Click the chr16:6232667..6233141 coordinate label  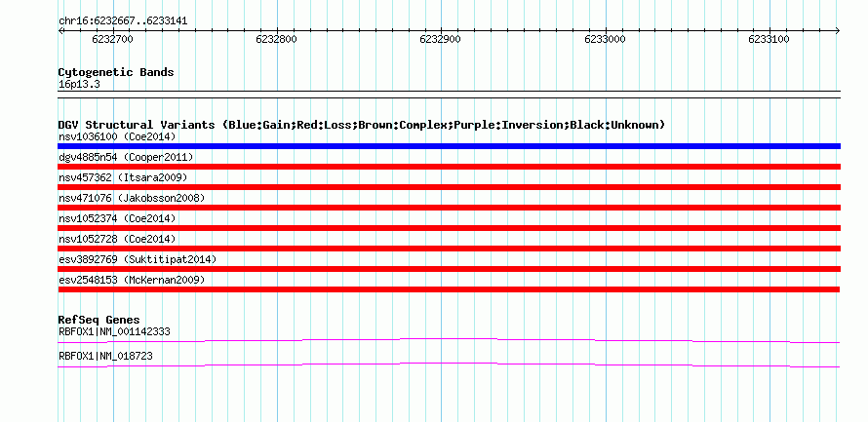pyautogui.click(x=123, y=21)
